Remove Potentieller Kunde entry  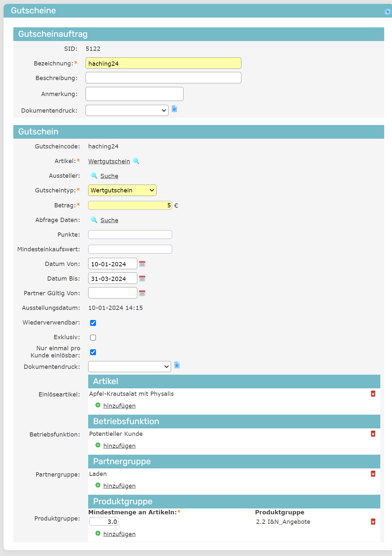click(373, 434)
